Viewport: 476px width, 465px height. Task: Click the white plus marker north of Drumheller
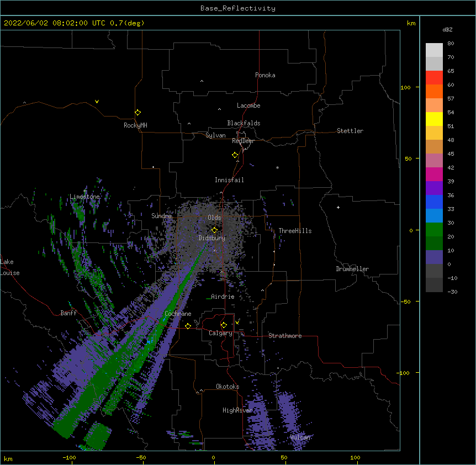point(338,207)
